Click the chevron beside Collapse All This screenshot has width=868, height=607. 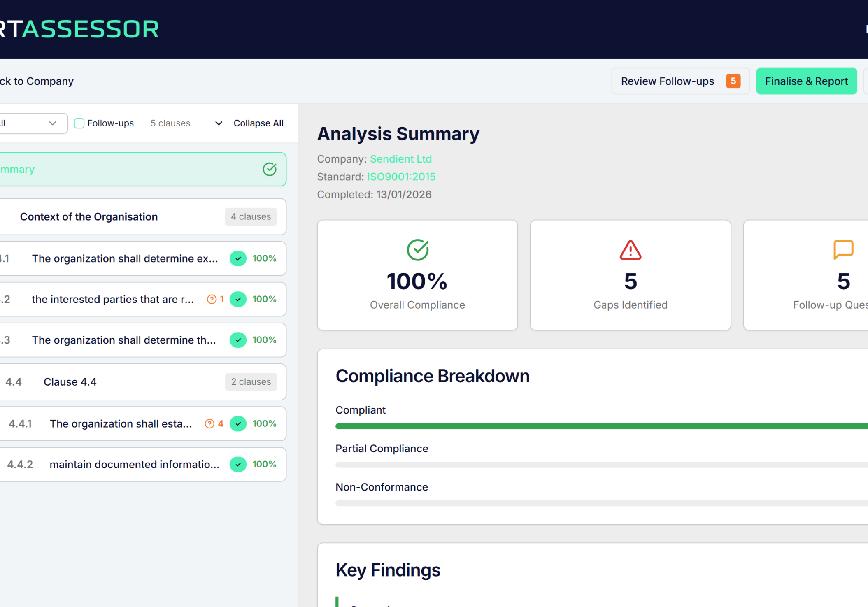click(219, 123)
